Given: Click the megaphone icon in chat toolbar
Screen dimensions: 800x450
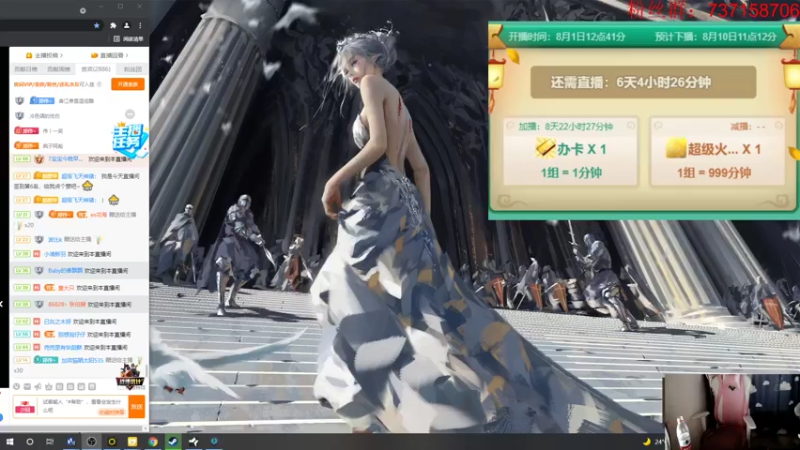Looking at the screenshot, I should pyautogui.click(x=38, y=387).
